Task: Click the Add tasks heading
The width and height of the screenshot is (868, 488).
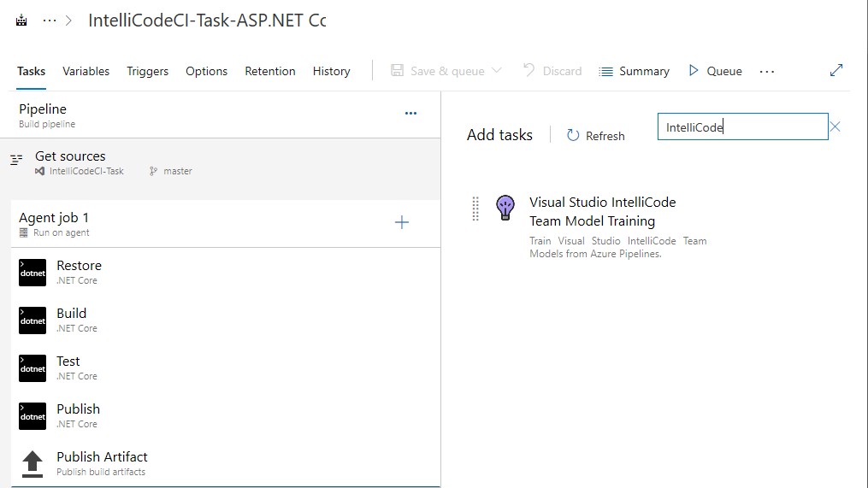Action: point(499,135)
